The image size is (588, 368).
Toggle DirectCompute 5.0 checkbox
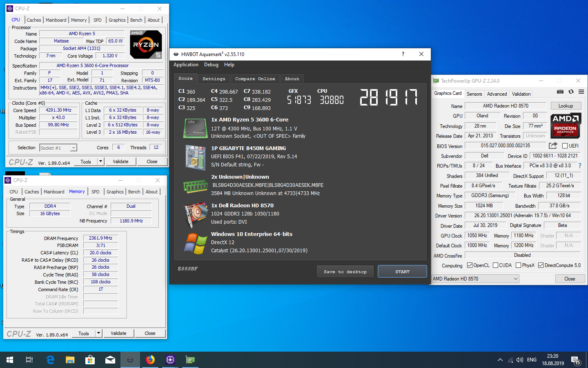click(x=541, y=265)
